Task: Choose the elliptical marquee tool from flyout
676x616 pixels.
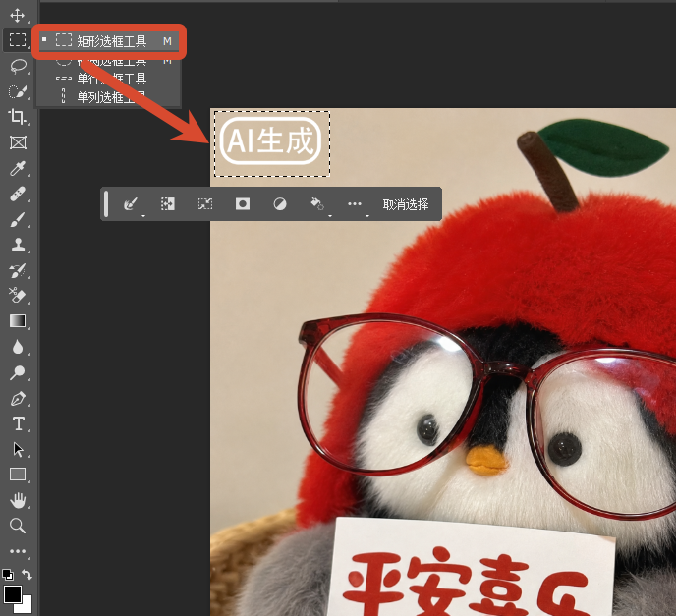Action: (x=108, y=61)
